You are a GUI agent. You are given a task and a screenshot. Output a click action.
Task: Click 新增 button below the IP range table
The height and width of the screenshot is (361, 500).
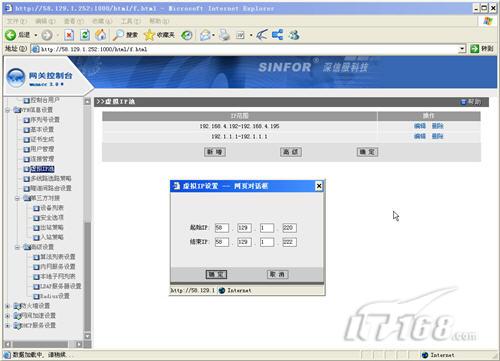(215, 152)
